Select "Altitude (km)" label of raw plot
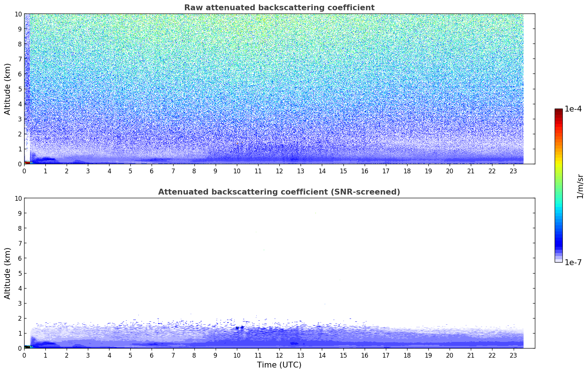This screenshot has width=588, height=373. click(x=8, y=89)
